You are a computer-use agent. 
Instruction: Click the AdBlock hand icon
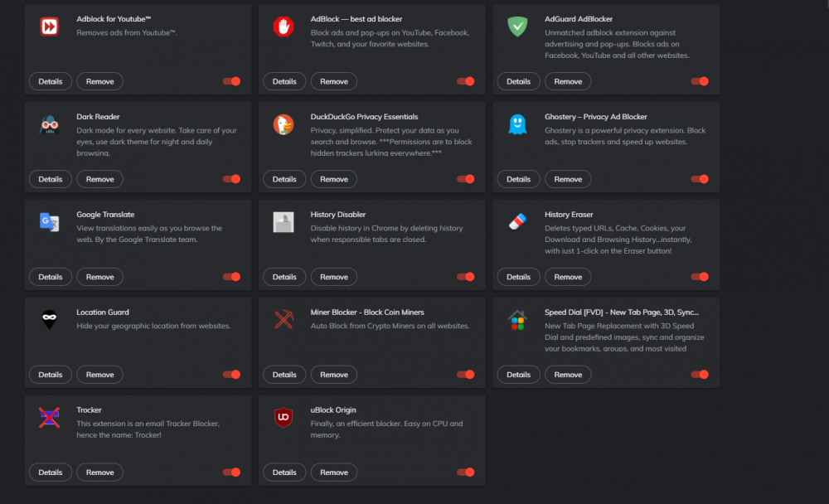pos(283,26)
